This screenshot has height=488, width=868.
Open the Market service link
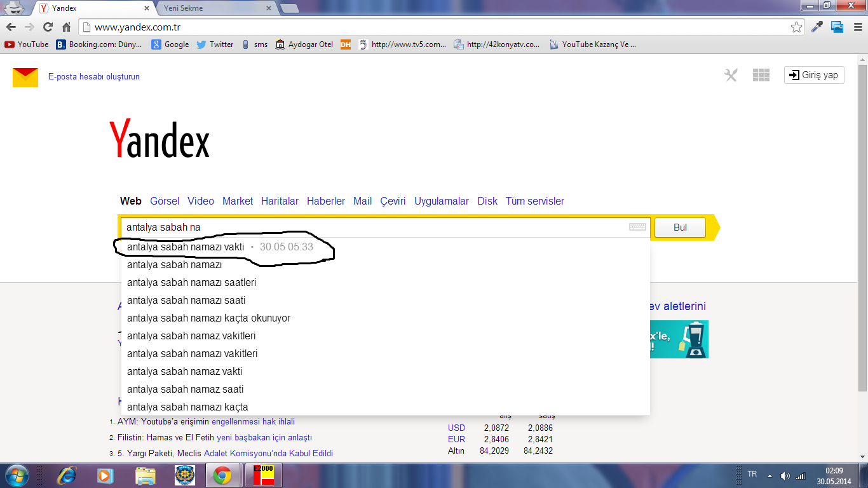(238, 201)
